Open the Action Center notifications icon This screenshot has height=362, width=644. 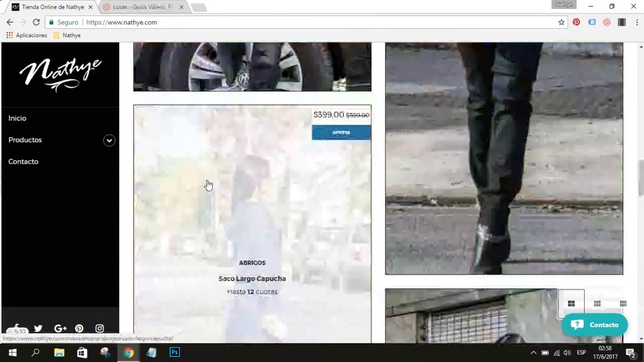pos(630,352)
